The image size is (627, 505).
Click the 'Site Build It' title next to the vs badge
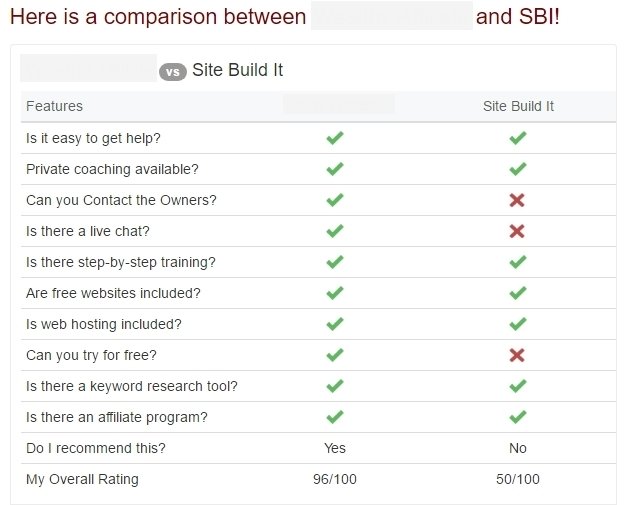pyautogui.click(x=238, y=70)
